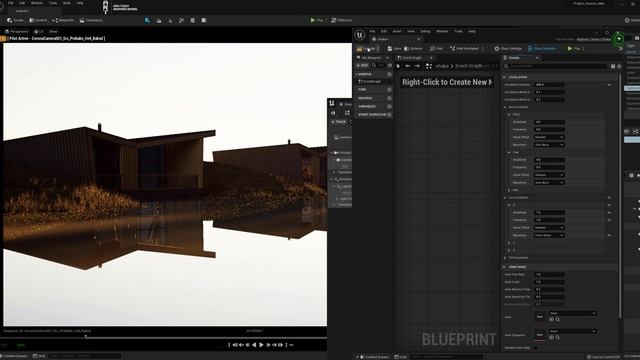
Task: Collapse the Pitch subsection
Action: click(x=509, y=115)
